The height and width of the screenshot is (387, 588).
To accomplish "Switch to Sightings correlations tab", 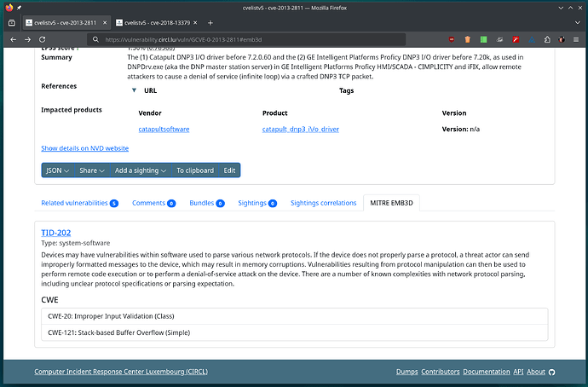I will pos(323,203).
